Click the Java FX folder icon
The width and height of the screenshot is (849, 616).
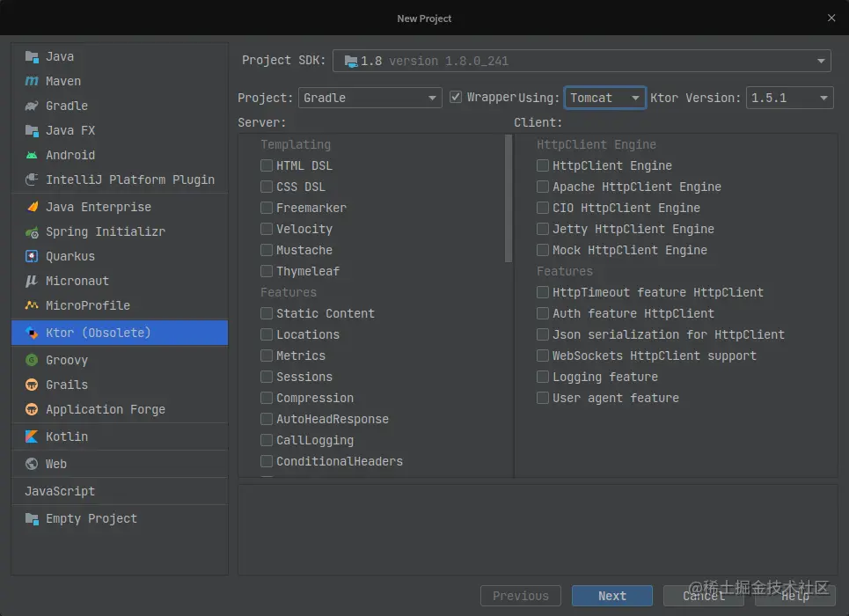point(32,130)
